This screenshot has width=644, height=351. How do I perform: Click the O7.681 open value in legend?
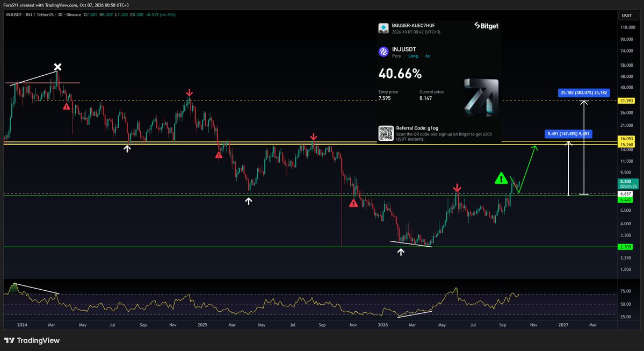point(91,15)
